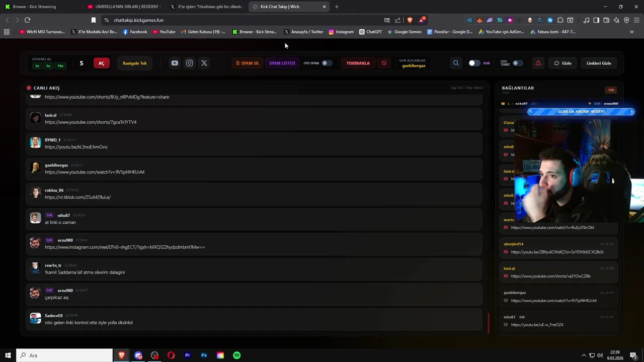This screenshot has height=362, width=644.
Task: Open the Gelen Kutusu (19) bookmark
Action: [x=203, y=32]
